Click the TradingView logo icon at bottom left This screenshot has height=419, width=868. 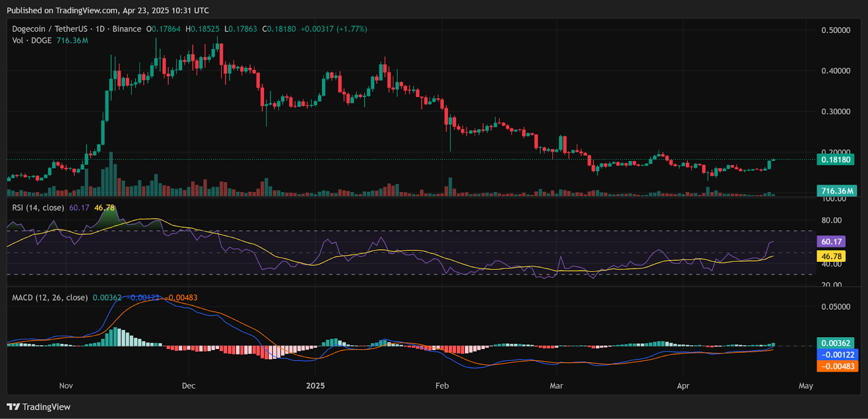pyautogui.click(x=14, y=407)
